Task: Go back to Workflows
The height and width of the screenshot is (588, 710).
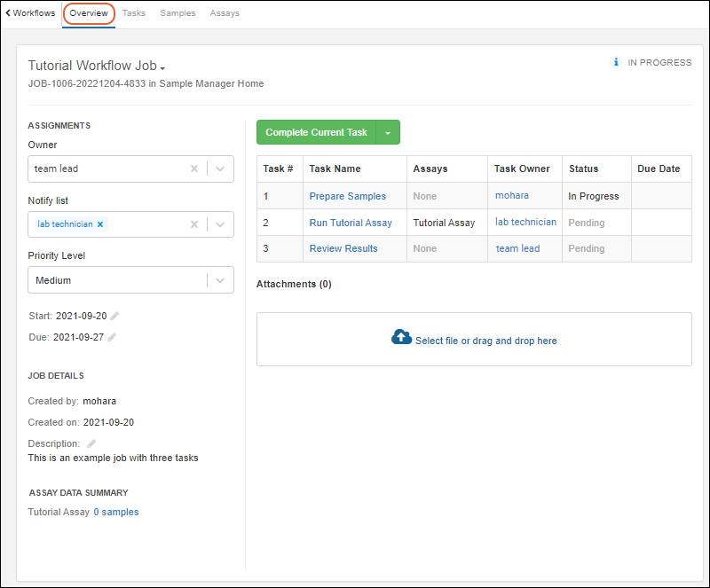Action: (30, 13)
